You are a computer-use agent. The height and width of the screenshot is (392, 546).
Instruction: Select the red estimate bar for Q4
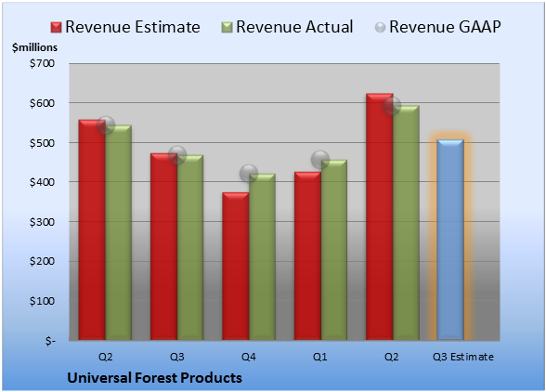[236, 267]
